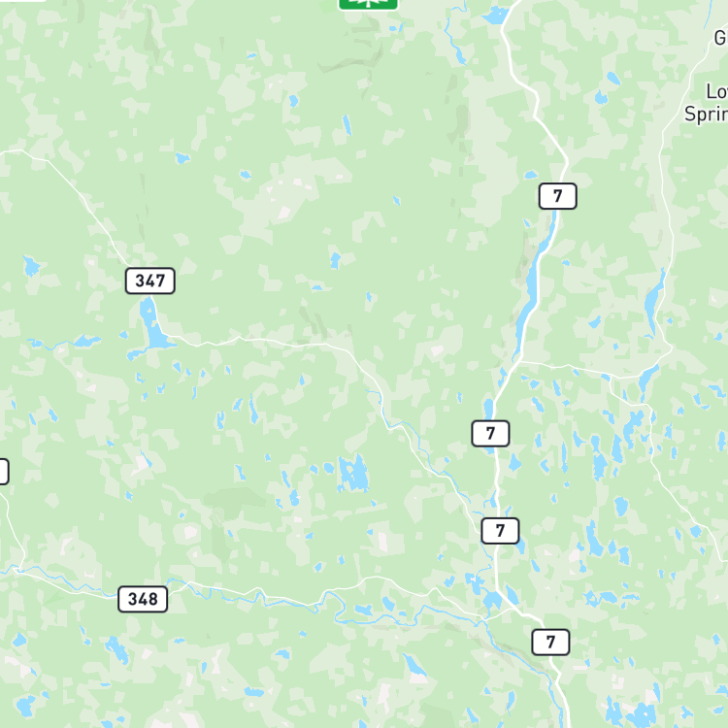Select the large lake cluster in the map center
Image resolution: width=728 pixels, height=728 pixels.
[353, 473]
